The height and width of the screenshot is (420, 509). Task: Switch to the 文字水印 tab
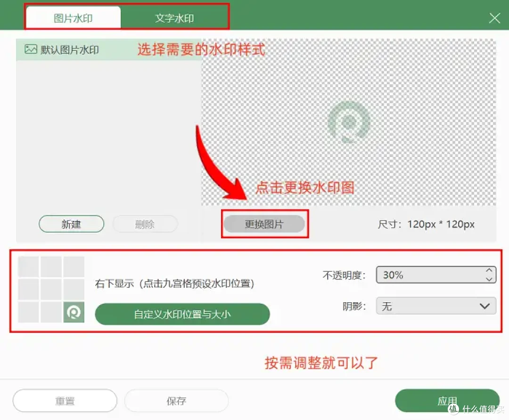174,18
